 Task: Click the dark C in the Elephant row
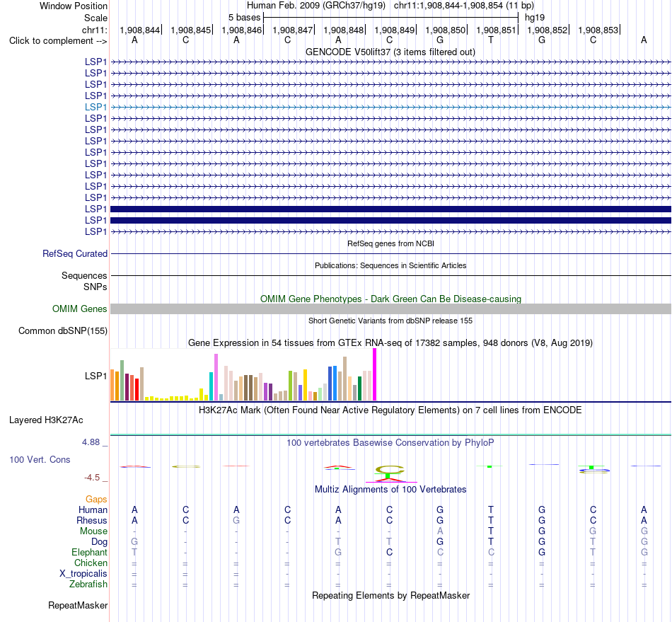click(x=389, y=552)
